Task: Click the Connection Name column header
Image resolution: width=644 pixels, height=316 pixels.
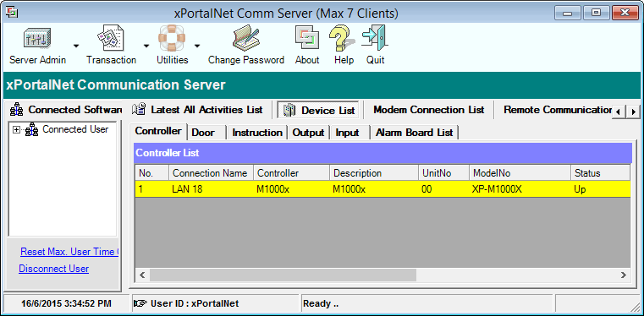Action: click(211, 173)
